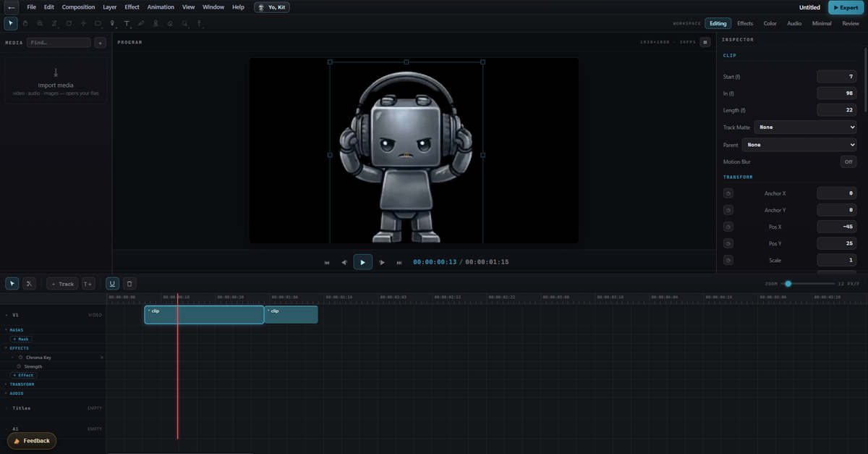Screen dimensions: 868x454
Task: Collapse the V1 video track
Action: [7, 315]
